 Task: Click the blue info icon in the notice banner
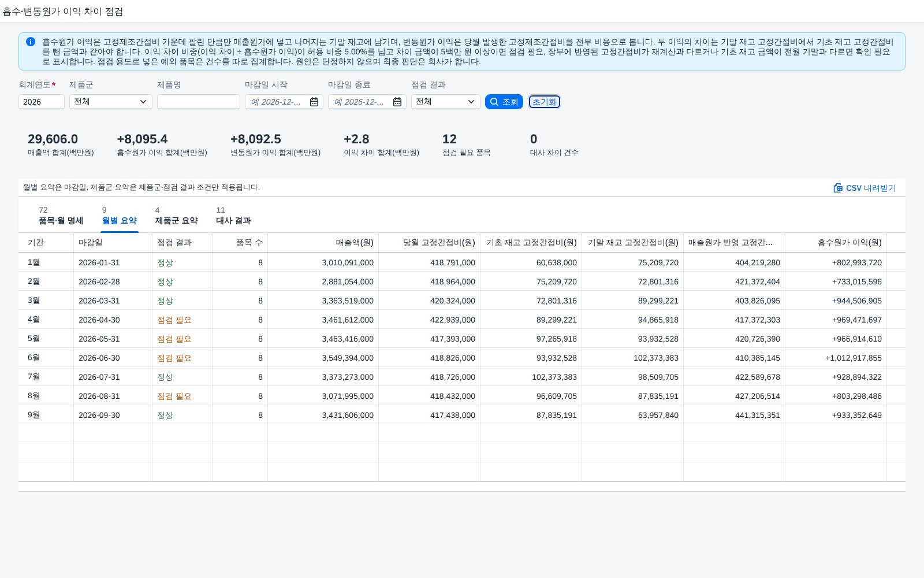pos(31,42)
